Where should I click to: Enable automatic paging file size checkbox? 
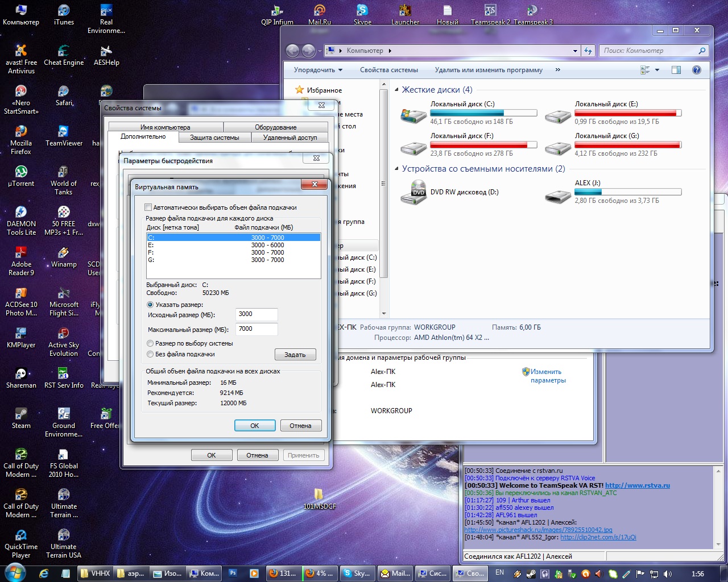point(148,207)
